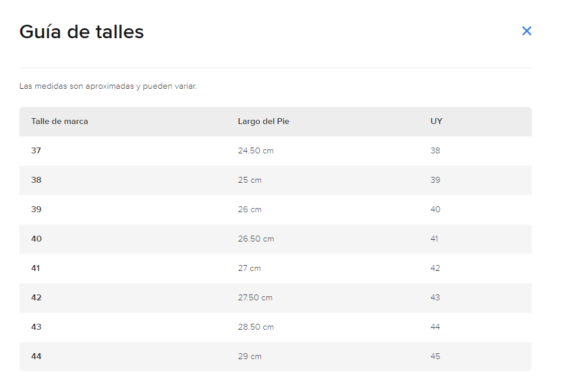Click the 27.50 cm foot length cell
The width and height of the screenshot is (563, 392).
255,298
